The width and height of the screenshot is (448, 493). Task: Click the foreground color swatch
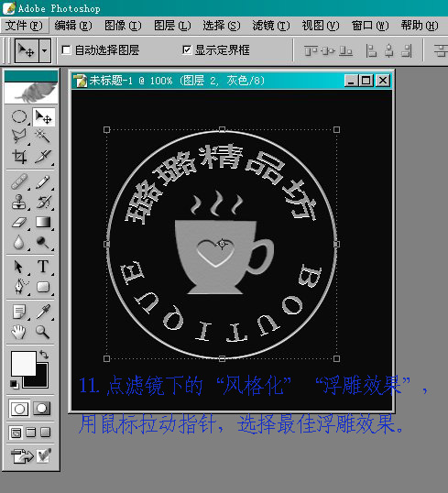(x=23, y=364)
